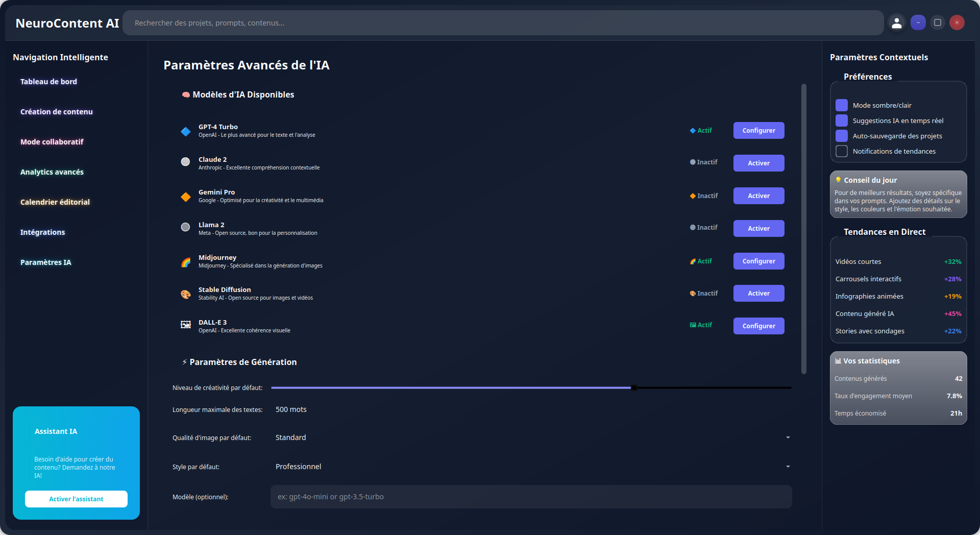The height and width of the screenshot is (535, 980).
Task: Open the user profile icon
Action: pos(897,22)
